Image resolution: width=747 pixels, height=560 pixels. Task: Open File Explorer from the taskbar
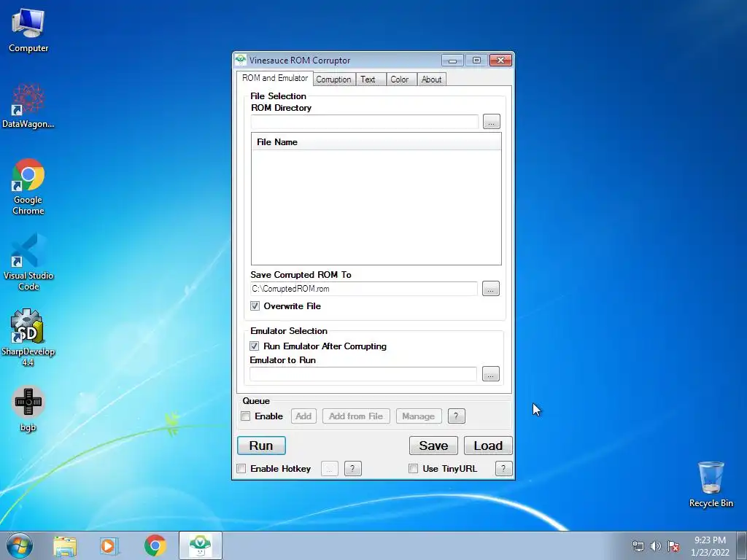click(65, 545)
